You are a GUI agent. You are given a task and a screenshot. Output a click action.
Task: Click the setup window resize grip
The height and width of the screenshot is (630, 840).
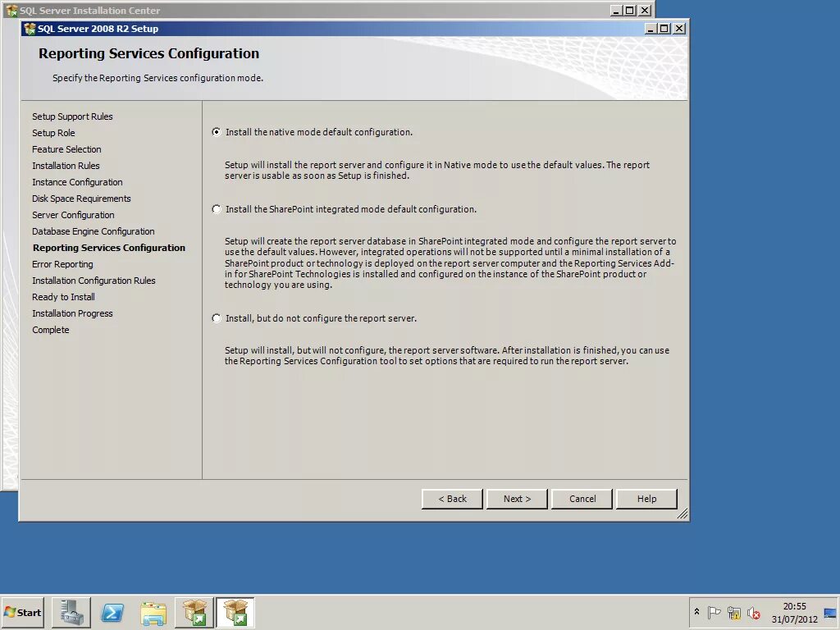682,514
